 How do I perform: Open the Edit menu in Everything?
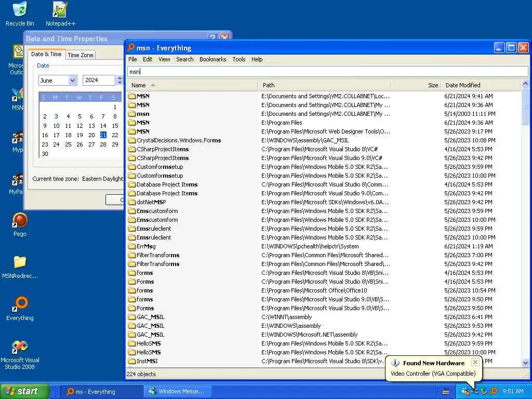point(147,59)
